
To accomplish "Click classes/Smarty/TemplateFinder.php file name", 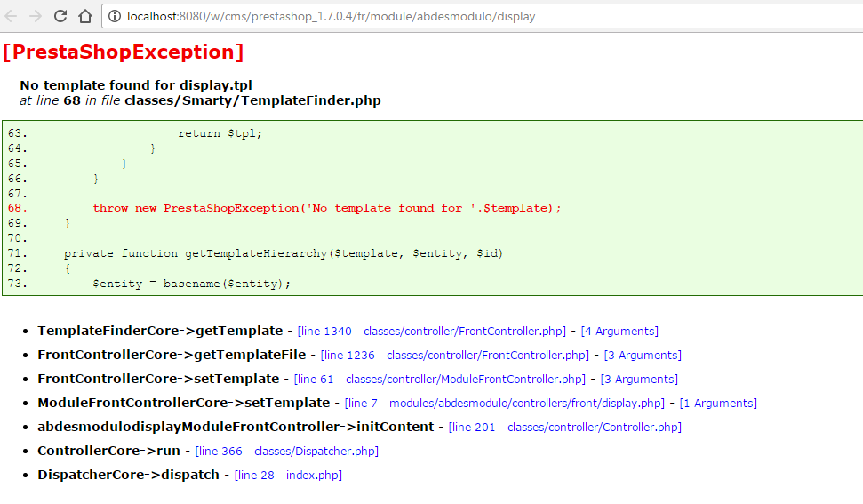I will click(x=252, y=100).
